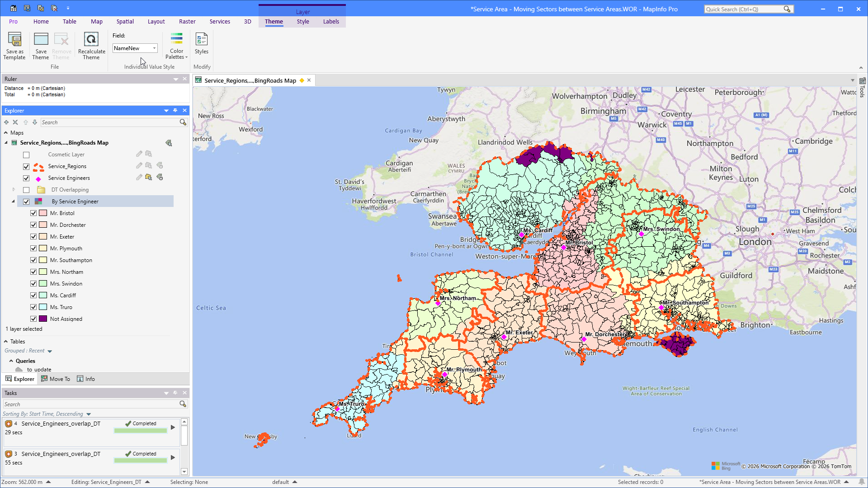Viewport: 868px width, 488px height.
Task: Toggle the DT Overlapping group checkbox
Action: [26, 190]
